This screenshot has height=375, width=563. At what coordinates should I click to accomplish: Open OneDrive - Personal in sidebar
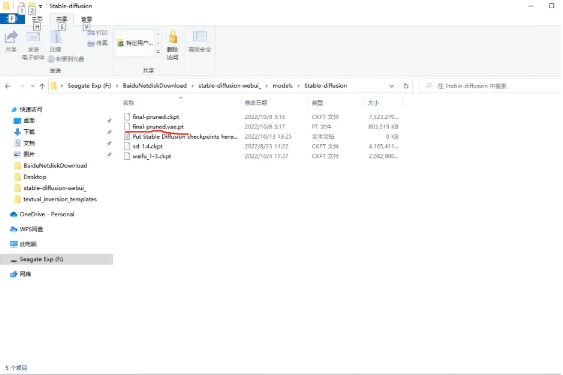47,214
